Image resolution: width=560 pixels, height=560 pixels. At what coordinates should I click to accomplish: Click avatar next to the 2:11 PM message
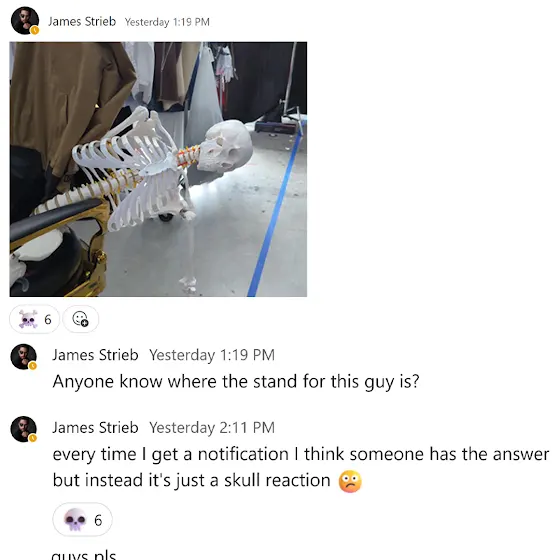coord(24,429)
